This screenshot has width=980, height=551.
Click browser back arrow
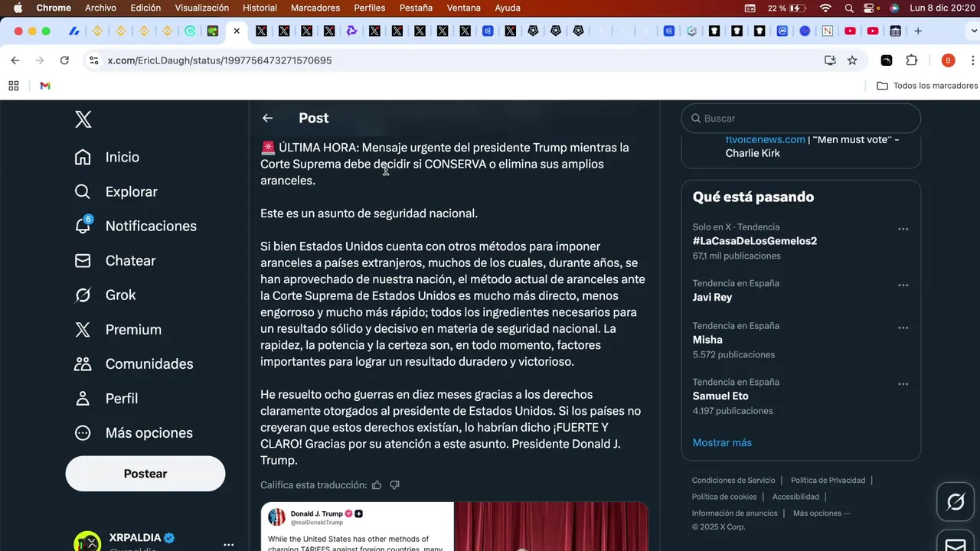pos(15,60)
